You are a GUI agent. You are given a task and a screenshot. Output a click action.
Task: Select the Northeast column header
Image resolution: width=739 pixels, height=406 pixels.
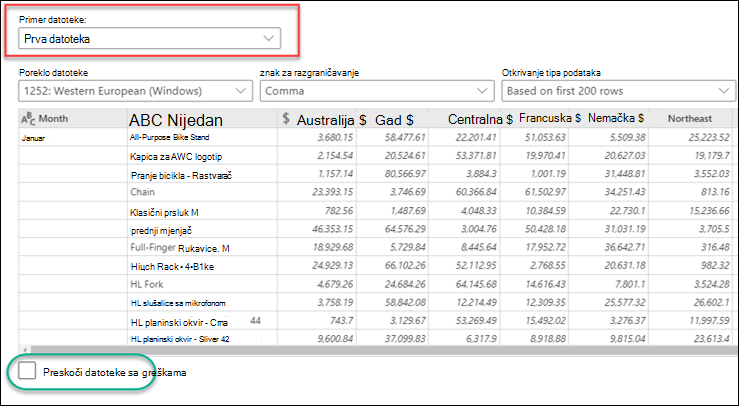[690, 118]
